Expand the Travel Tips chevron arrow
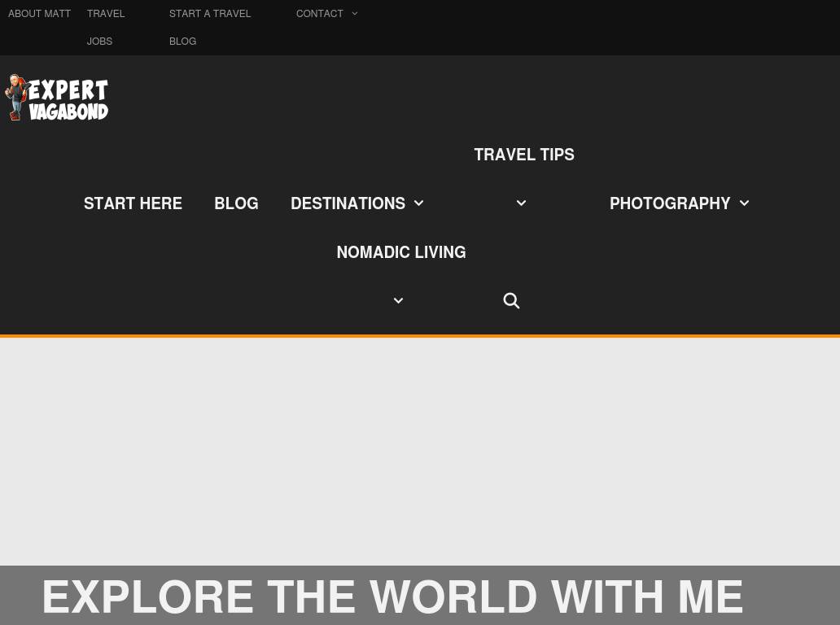This screenshot has width=840, height=625. click(521, 203)
